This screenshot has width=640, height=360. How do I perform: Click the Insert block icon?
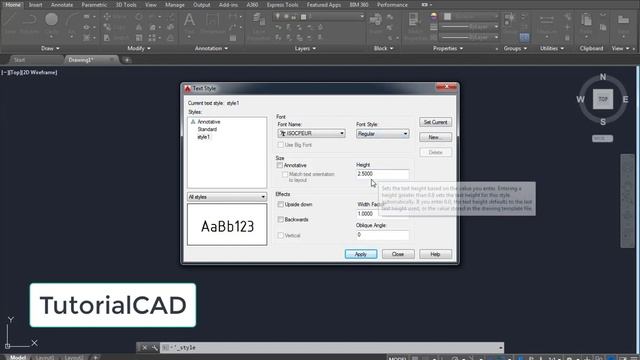tap(376, 20)
